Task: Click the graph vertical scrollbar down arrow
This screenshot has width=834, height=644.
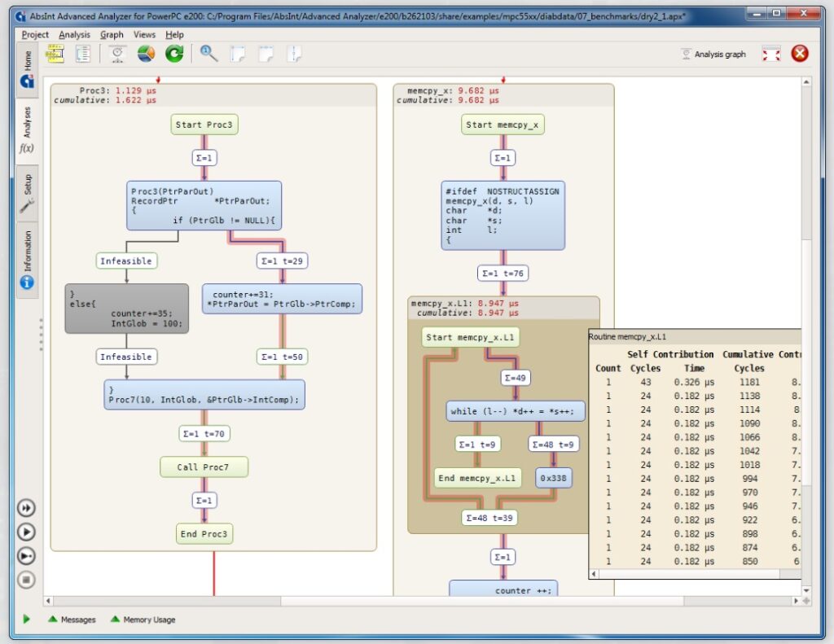Action: 806,590
